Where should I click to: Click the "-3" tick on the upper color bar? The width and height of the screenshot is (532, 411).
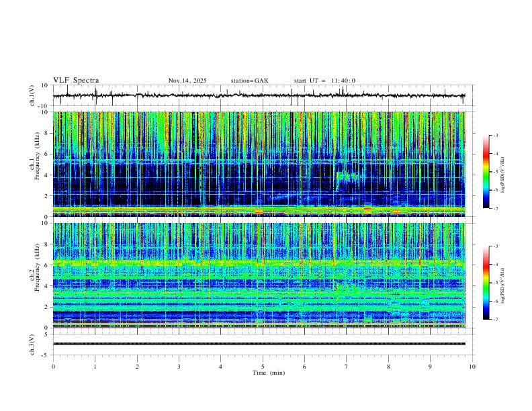(495, 135)
